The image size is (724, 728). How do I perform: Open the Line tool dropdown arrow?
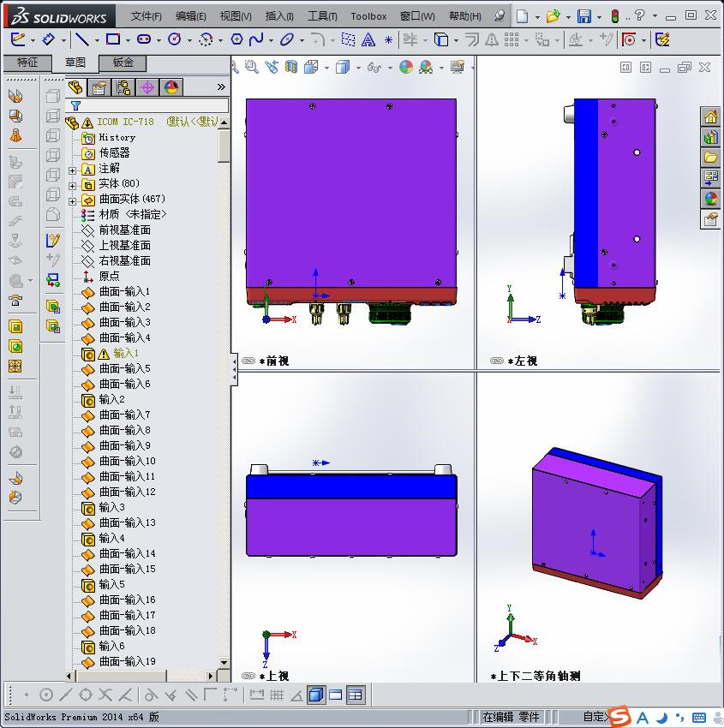point(97,41)
